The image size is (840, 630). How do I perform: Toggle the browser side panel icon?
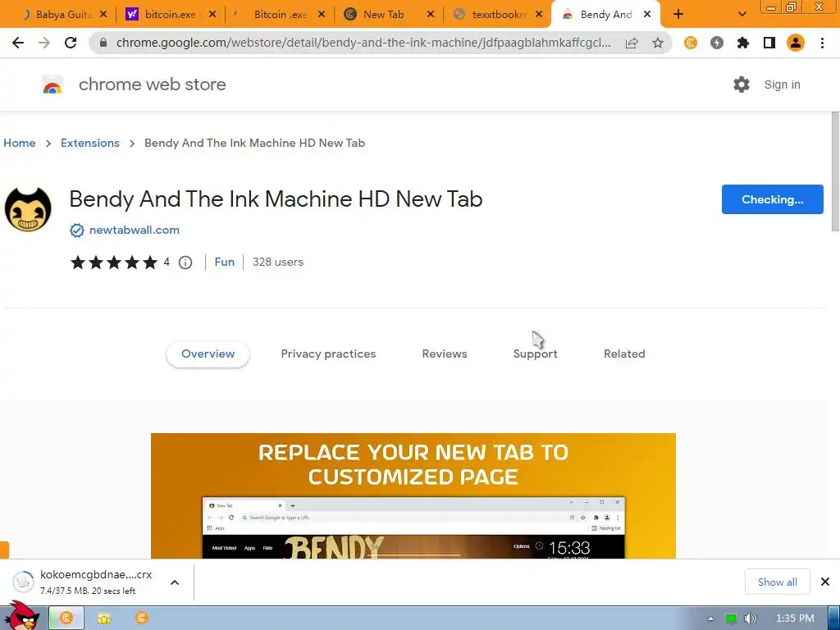coord(769,43)
